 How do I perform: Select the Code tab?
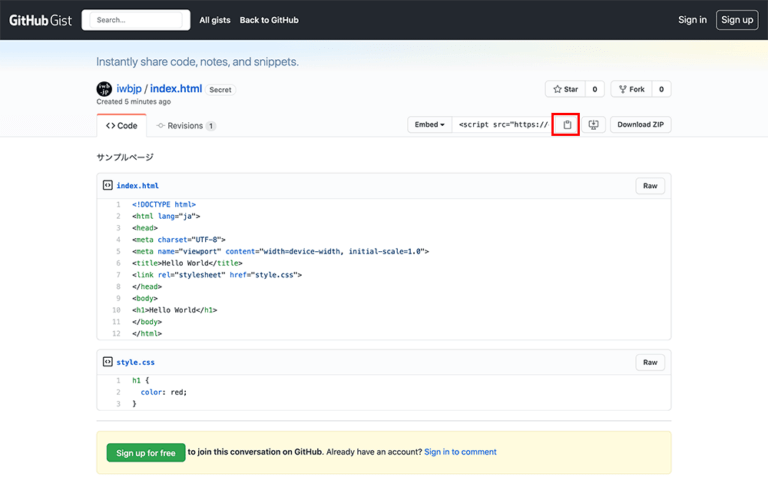[x=122, y=126]
